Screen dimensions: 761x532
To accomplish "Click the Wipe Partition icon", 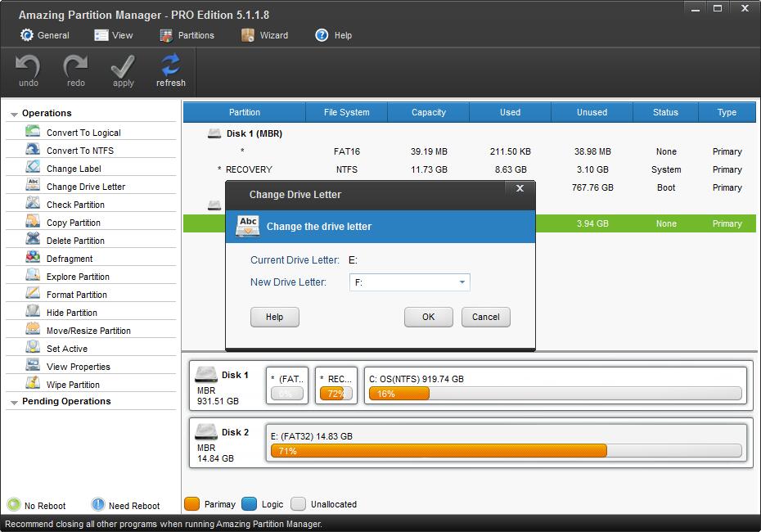I will [x=33, y=383].
